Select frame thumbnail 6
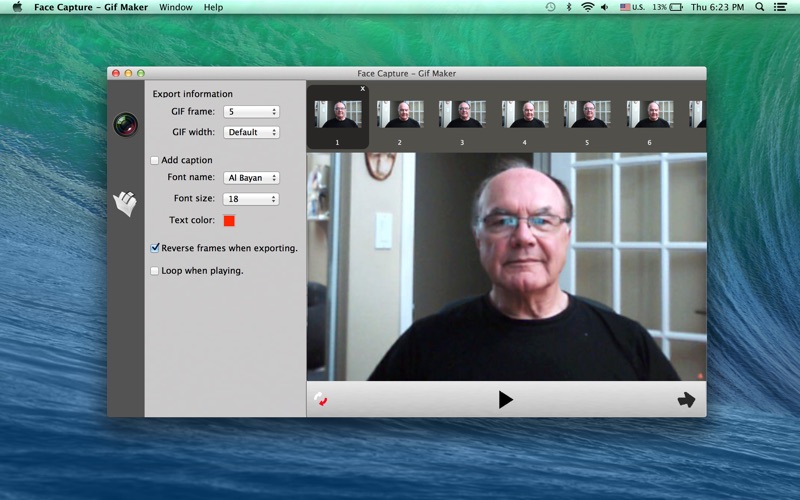 coord(650,114)
